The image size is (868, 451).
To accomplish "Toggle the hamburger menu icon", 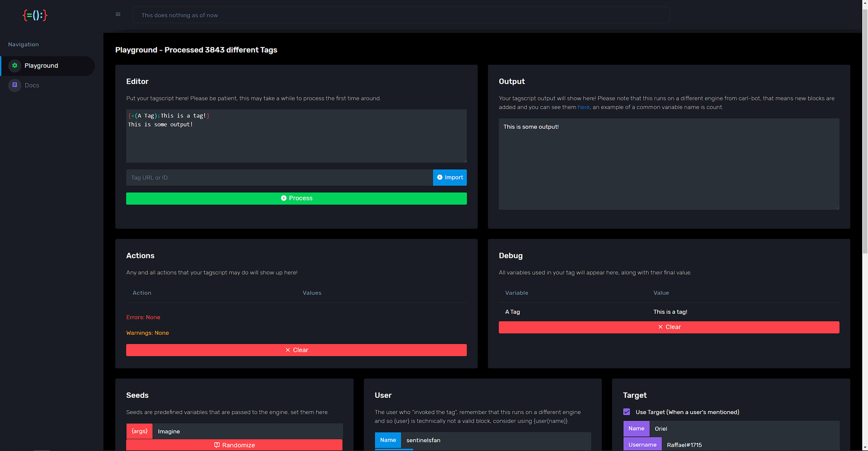I will point(118,14).
